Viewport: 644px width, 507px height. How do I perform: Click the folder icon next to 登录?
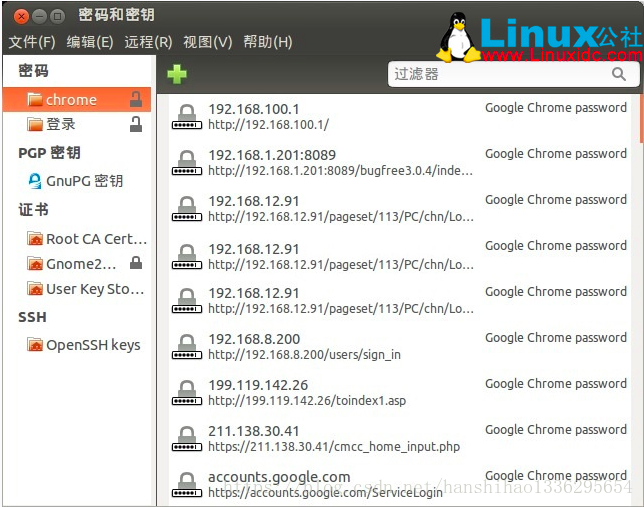pyautogui.click(x=35, y=124)
